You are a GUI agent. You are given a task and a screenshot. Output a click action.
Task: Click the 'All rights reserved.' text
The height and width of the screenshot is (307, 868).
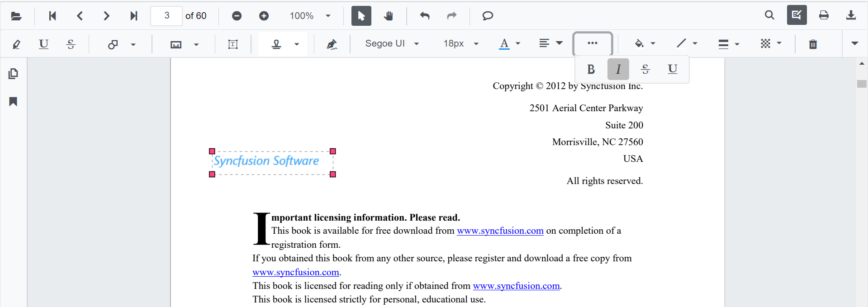point(605,181)
